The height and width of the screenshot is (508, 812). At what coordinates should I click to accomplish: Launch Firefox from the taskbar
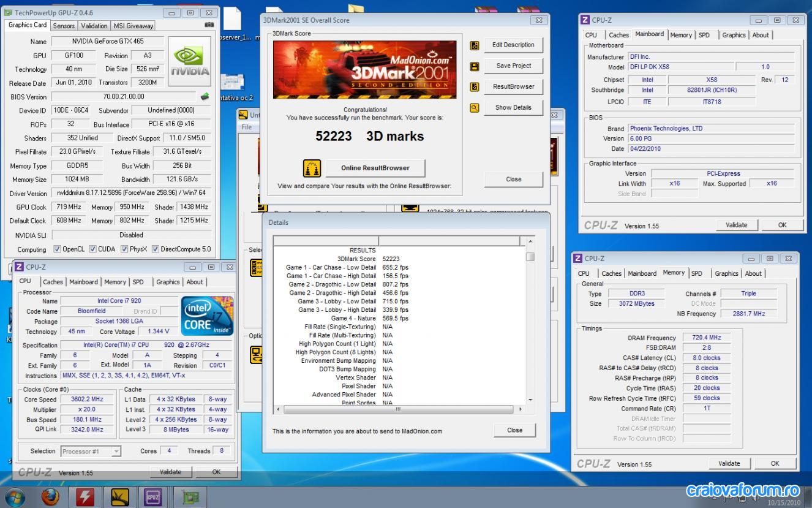click(51, 497)
